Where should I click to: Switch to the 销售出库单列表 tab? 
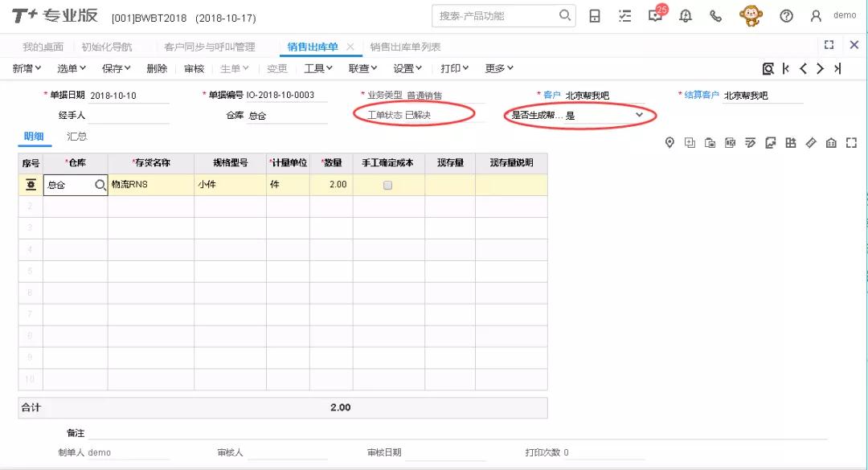tap(405, 47)
